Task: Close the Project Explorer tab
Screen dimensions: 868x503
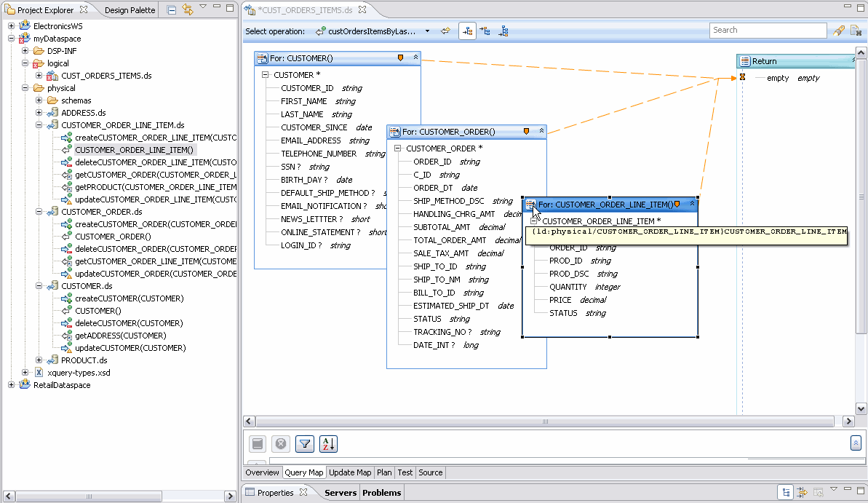Action: (84, 9)
